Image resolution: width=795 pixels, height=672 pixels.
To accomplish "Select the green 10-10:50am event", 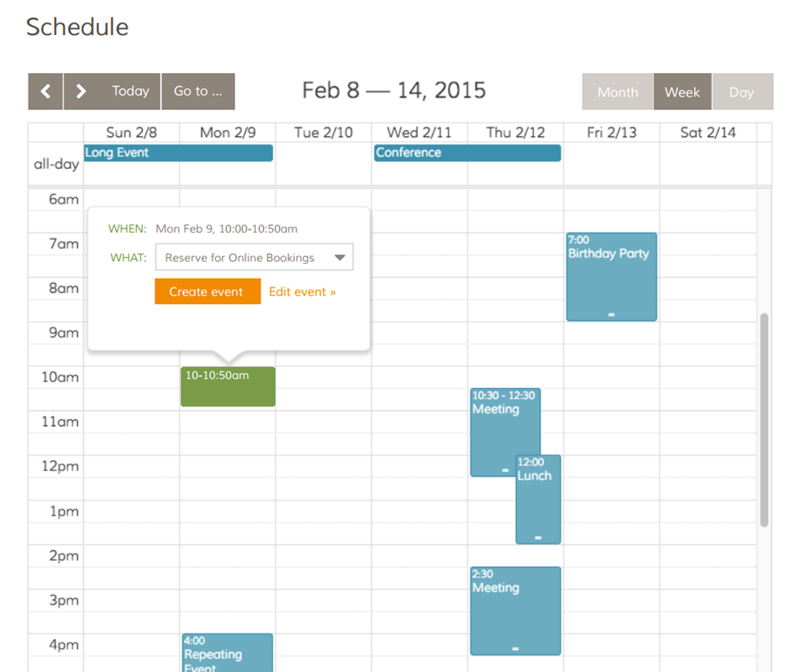I will pyautogui.click(x=228, y=387).
